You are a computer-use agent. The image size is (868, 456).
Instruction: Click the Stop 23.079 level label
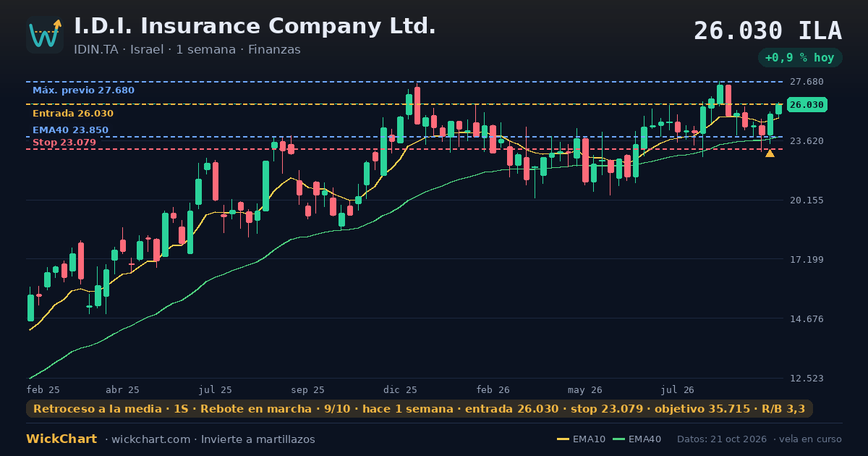coord(64,143)
